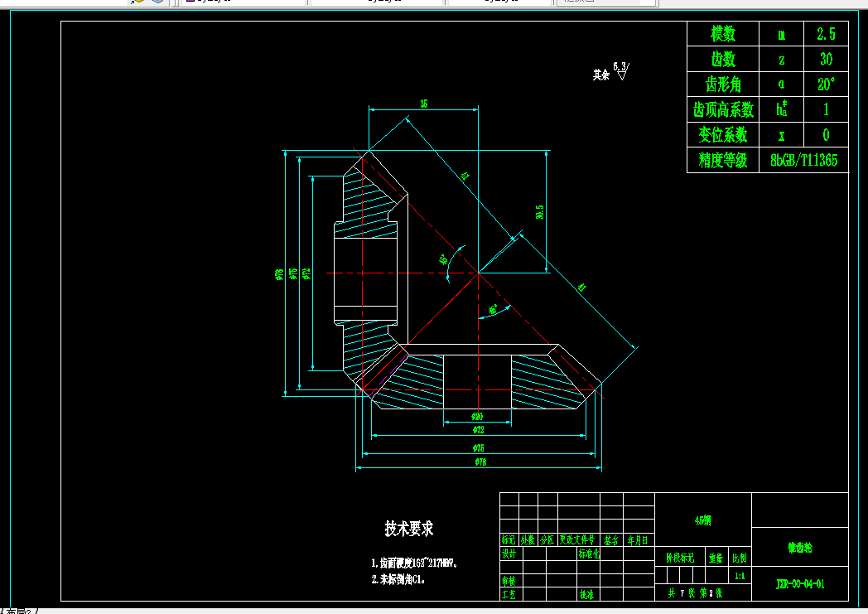Click the 技术要求 heading
868x614 pixels.
click(x=409, y=529)
